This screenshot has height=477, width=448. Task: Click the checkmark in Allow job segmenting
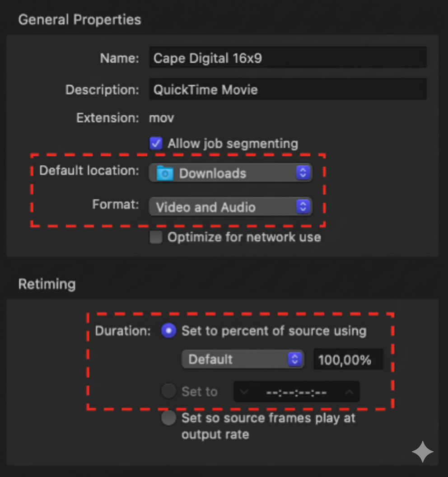tap(156, 143)
